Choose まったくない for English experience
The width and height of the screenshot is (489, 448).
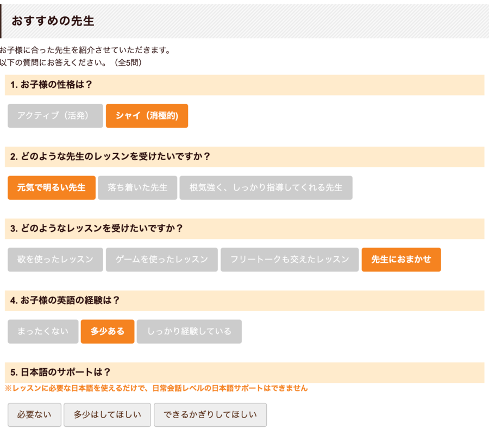click(42, 331)
